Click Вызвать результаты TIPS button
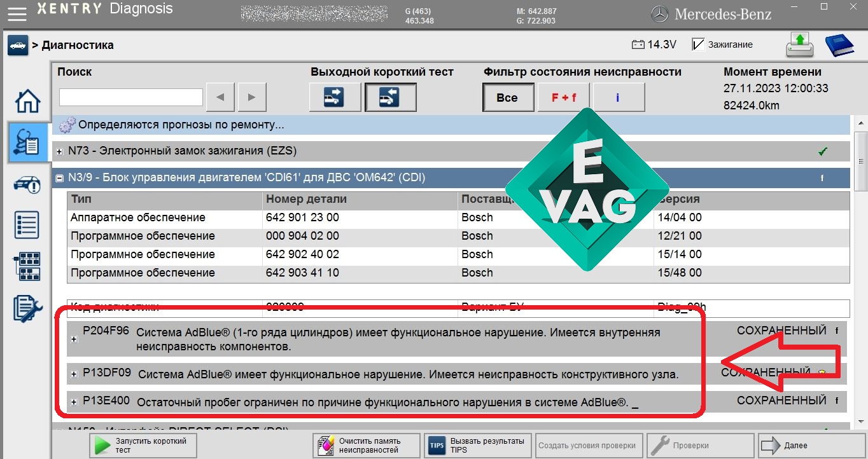The image size is (868, 459). [478, 445]
